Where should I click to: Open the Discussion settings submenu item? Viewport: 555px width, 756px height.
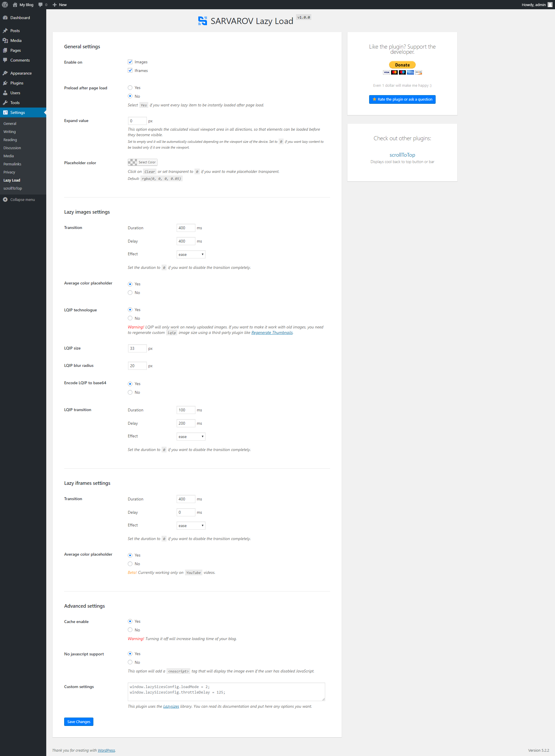12,148
